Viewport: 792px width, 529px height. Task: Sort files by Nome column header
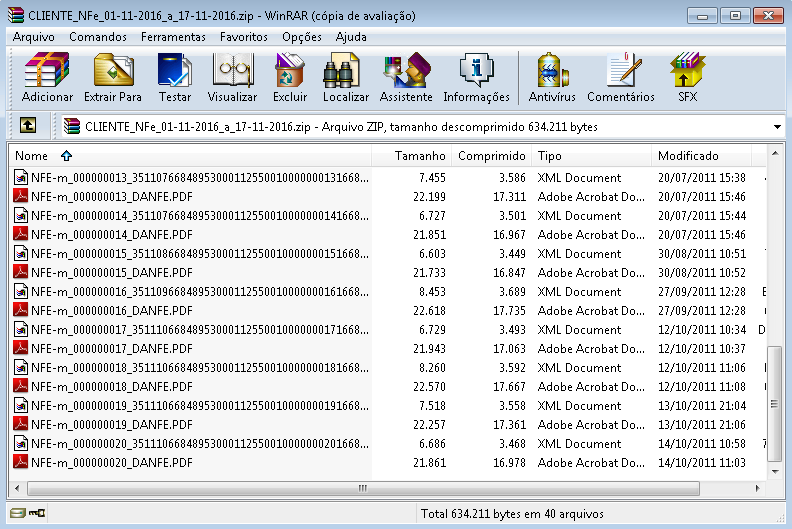[x=190, y=156]
